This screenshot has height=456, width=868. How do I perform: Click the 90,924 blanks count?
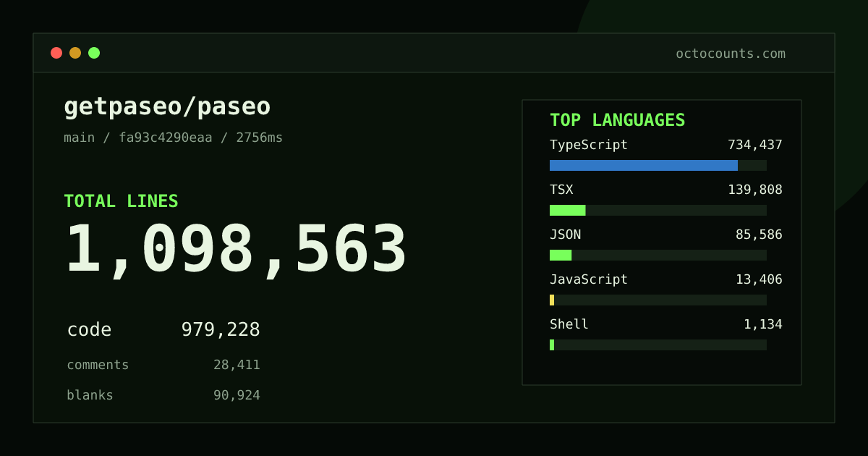point(237,395)
